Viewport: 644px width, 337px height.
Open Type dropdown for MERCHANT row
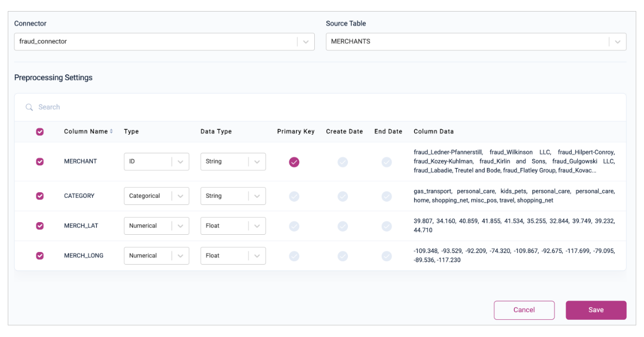[156, 161]
